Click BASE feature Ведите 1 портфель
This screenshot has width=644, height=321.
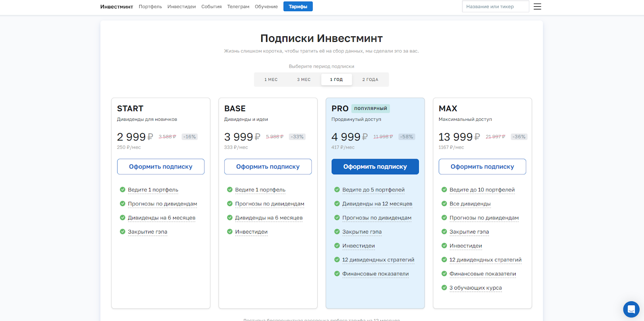click(x=260, y=190)
